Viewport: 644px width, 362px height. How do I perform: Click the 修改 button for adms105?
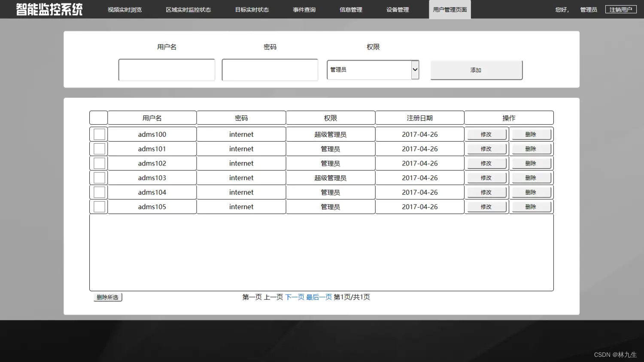[486, 207]
